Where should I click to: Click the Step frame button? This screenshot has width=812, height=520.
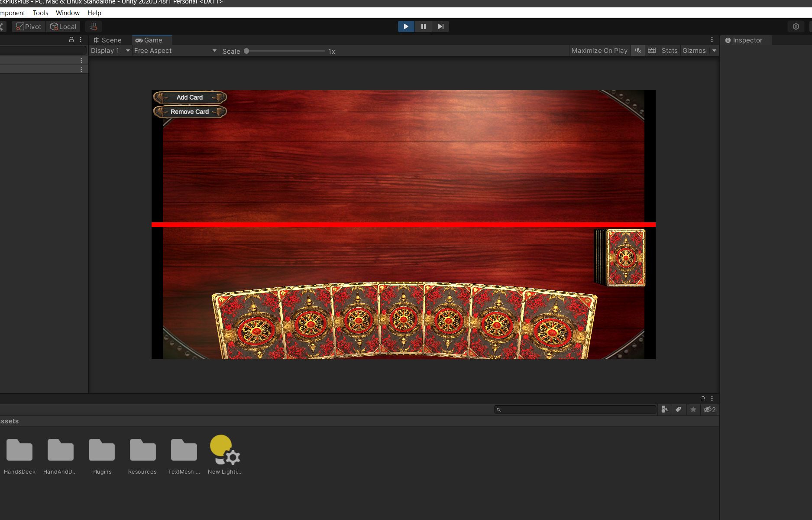pos(440,26)
